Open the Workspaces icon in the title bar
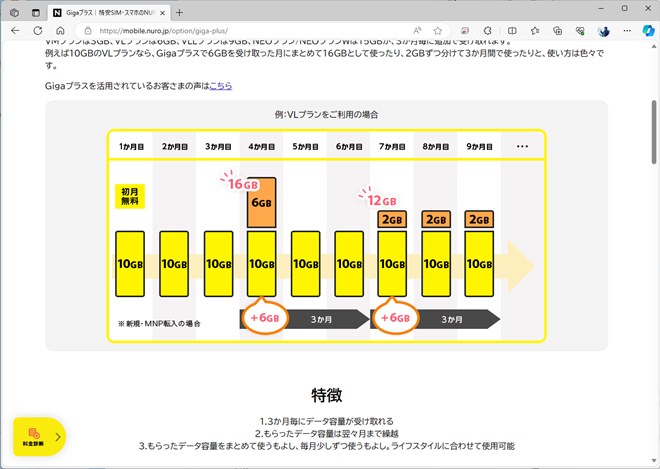The width and height of the screenshot is (660, 469). click(14, 13)
